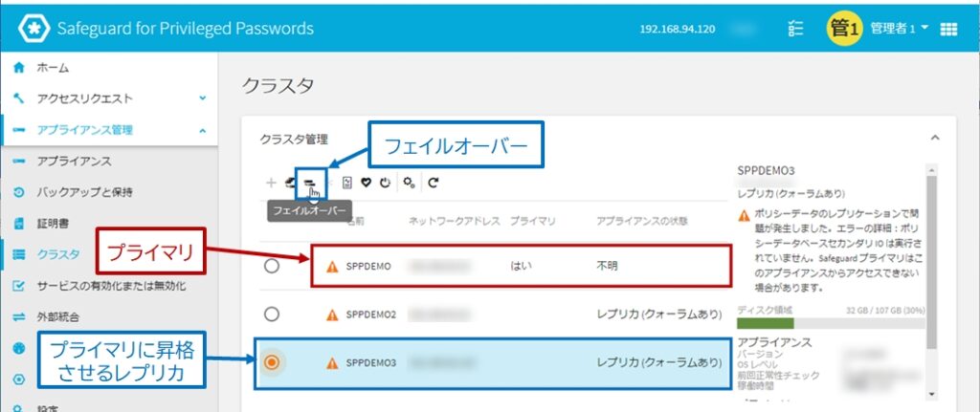The width and height of the screenshot is (980, 412).
Task: Collapse the クラスタ管理 panel chevron
Action: pos(934,138)
